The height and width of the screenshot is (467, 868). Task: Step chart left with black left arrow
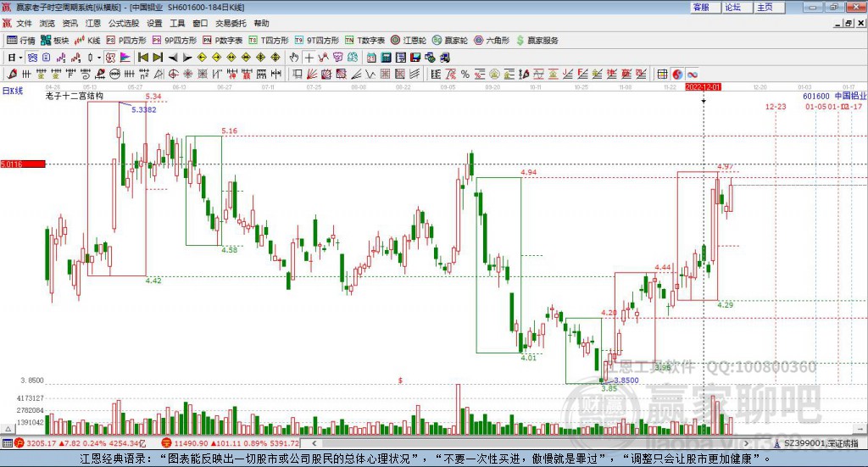[x=173, y=58]
